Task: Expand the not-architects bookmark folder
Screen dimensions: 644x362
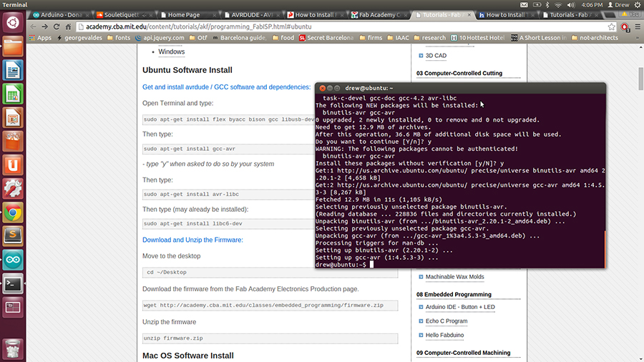Action: (x=595, y=38)
